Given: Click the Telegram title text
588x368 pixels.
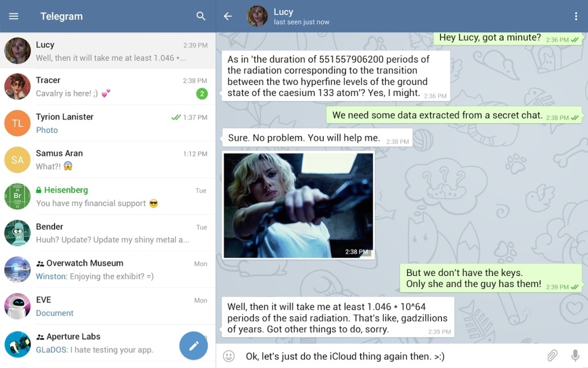Looking at the screenshot, I should point(61,16).
